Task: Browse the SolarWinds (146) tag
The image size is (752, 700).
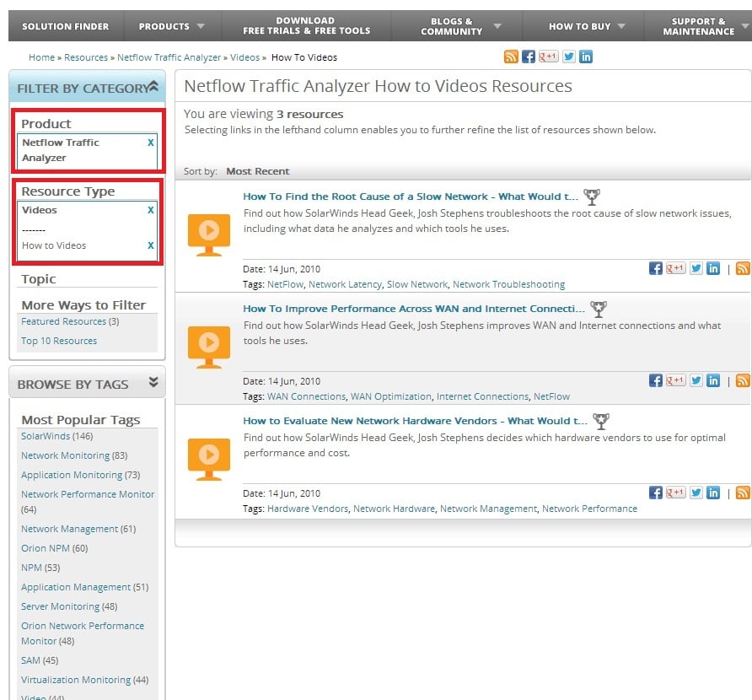Action: point(57,436)
